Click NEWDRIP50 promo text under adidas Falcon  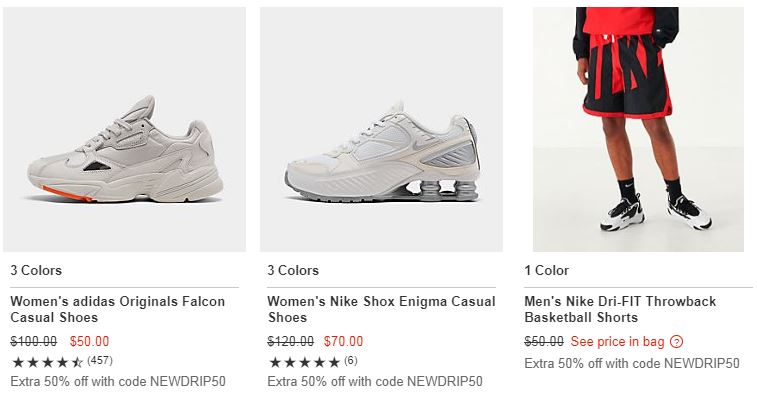click(118, 381)
